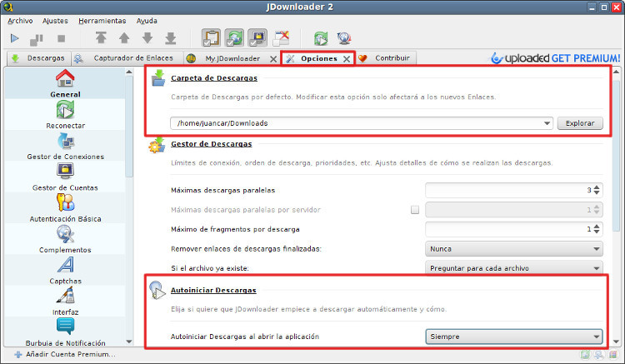Open 'Si el archivo ya existe' dropdown
Viewport: 625px width, 364px height.
[x=513, y=268]
